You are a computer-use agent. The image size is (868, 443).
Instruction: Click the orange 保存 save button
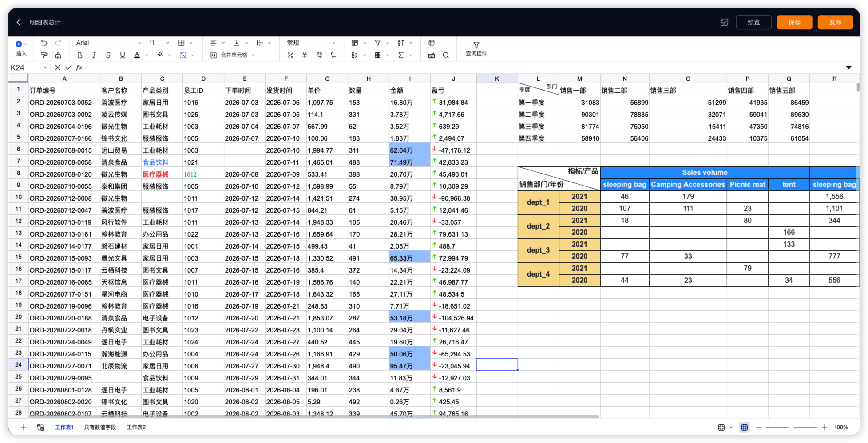(x=794, y=22)
